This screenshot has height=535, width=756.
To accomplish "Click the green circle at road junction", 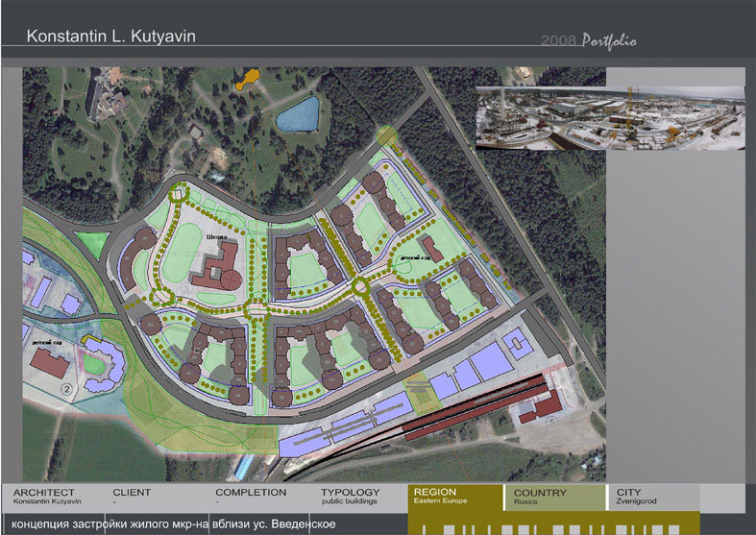I will click(x=386, y=136).
